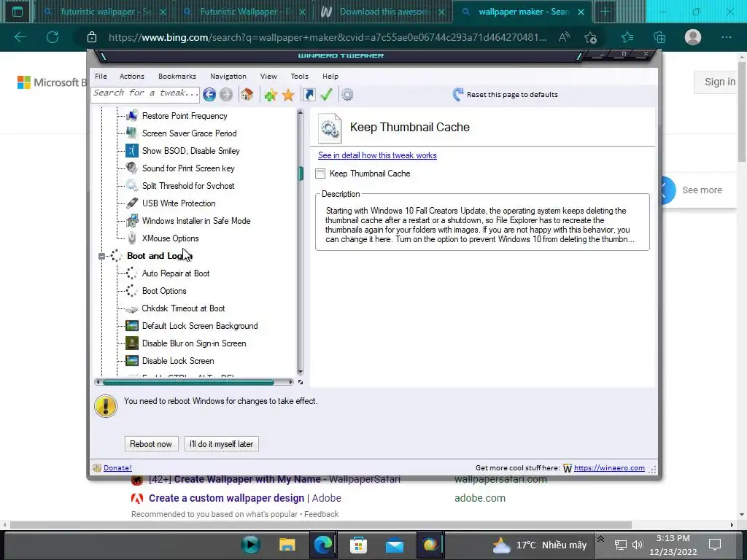Open the Navigation menu
This screenshot has height=560, width=747.
pos(228,76)
